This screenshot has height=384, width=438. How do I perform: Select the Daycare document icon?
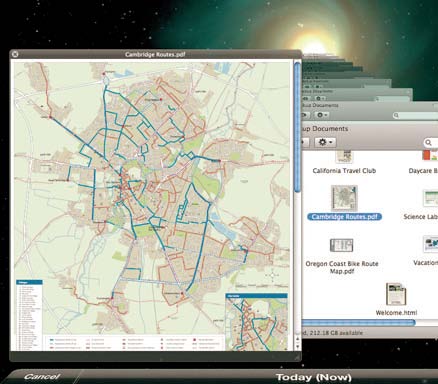tap(430, 155)
